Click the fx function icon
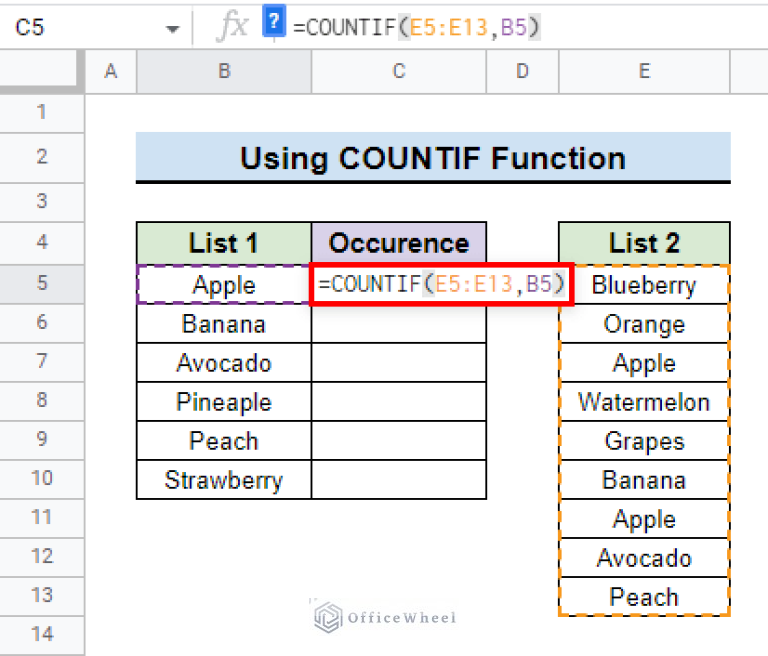This screenshot has width=768, height=656. click(232, 26)
